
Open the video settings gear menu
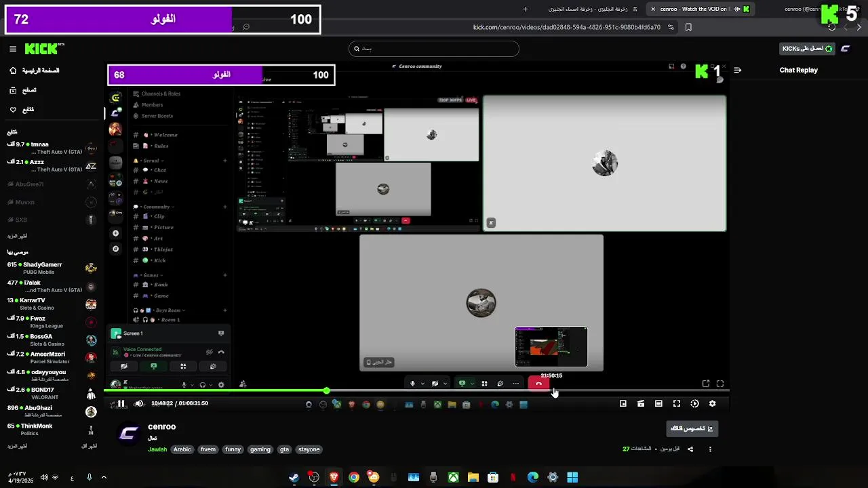point(712,404)
